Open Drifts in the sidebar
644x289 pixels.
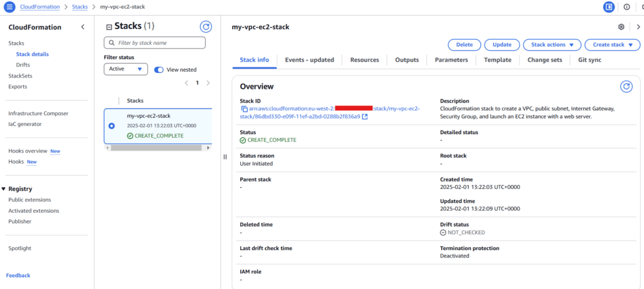pyautogui.click(x=23, y=65)
